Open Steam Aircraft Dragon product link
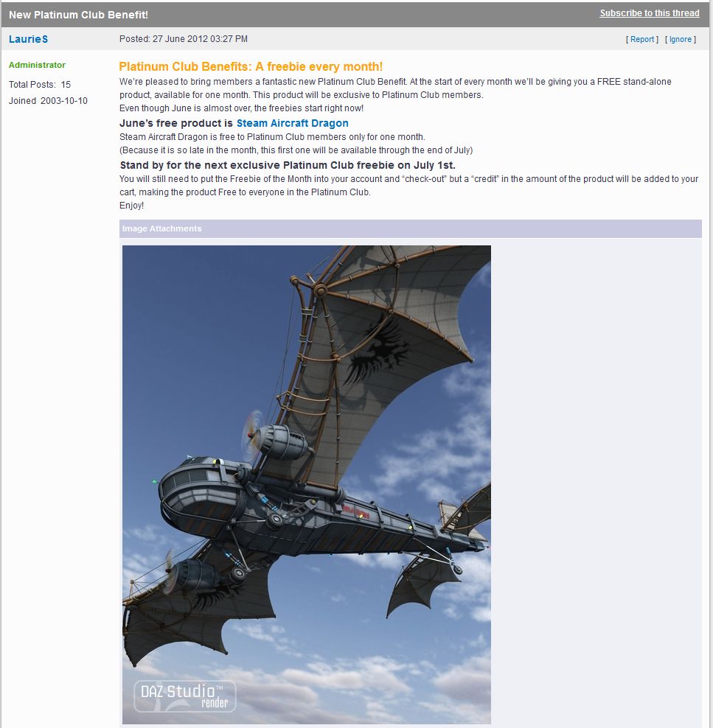The image size is (713, 728). [293, 123]
